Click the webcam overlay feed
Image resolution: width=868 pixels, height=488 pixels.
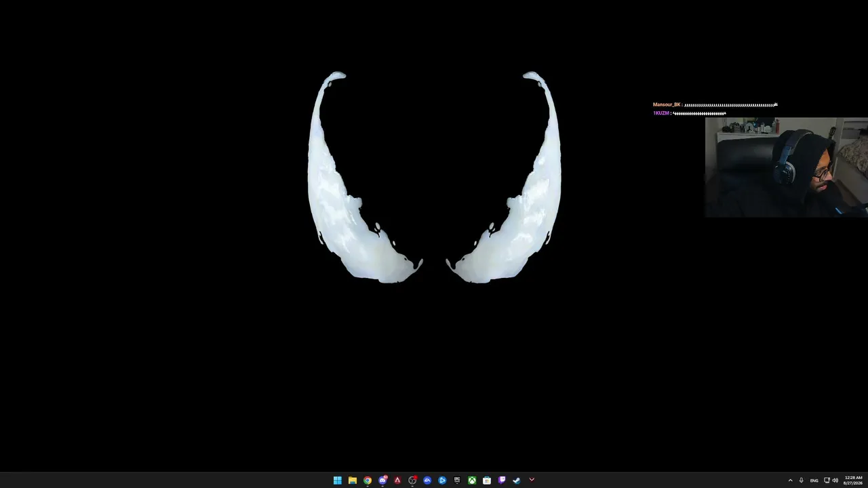[787, 167]
